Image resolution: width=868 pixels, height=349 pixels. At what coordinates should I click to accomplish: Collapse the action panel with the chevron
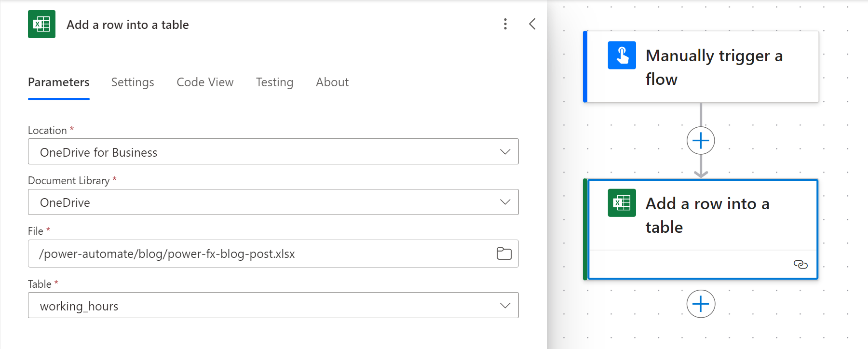532,24
